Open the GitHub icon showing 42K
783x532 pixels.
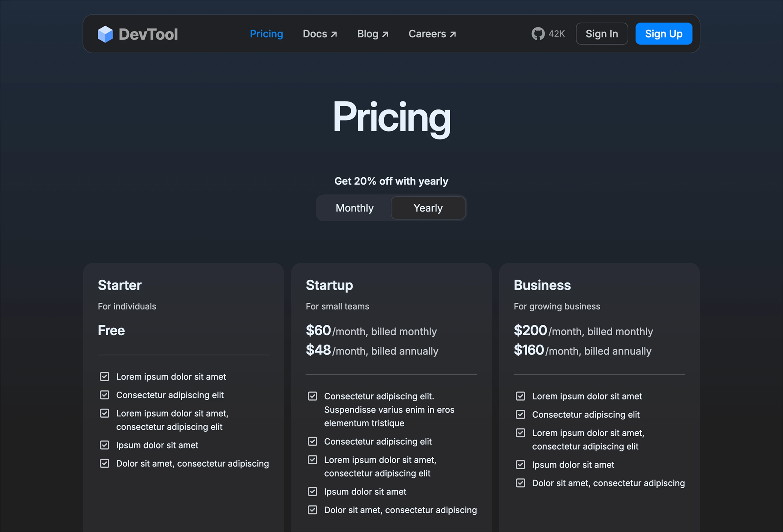pyautogui.click(x=538, y=34)
